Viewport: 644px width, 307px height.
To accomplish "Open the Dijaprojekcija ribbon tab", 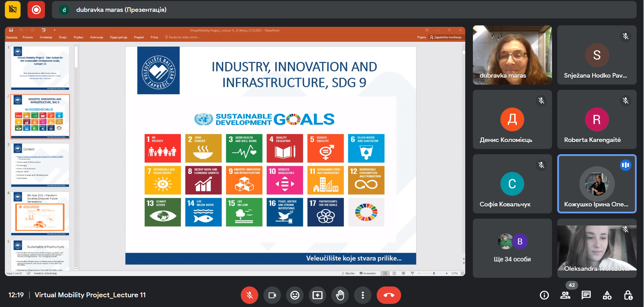I will [118, 37].
